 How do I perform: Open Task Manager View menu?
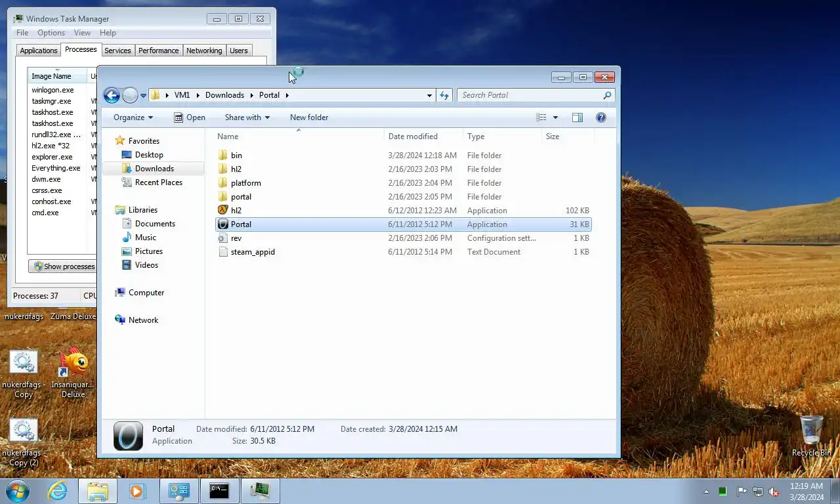(82, 33)
